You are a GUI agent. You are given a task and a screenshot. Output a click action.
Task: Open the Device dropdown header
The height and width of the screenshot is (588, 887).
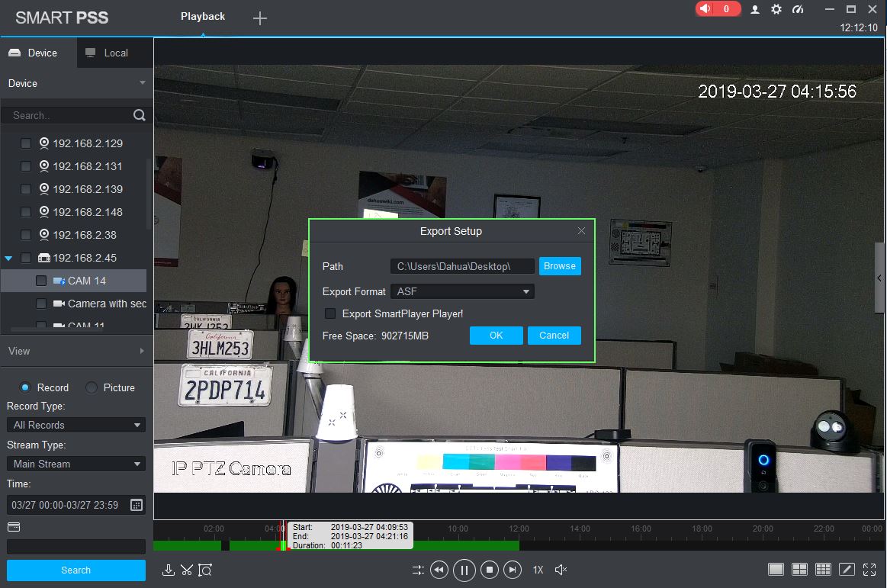(x=76, y=83)
